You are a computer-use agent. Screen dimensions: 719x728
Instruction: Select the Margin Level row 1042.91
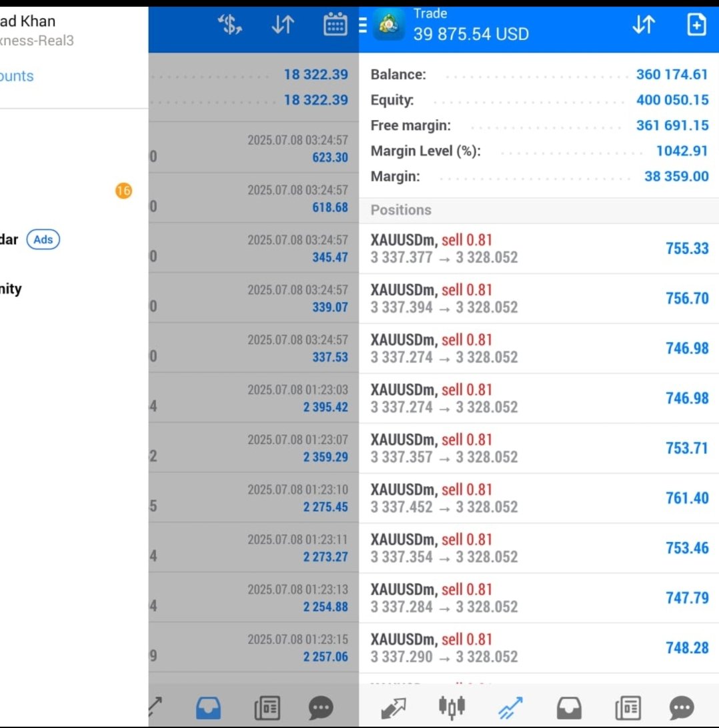tap(539, 151)
